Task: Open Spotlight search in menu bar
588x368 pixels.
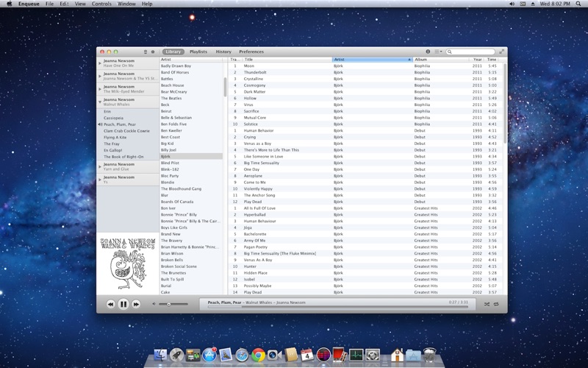Action: [579, 4]
